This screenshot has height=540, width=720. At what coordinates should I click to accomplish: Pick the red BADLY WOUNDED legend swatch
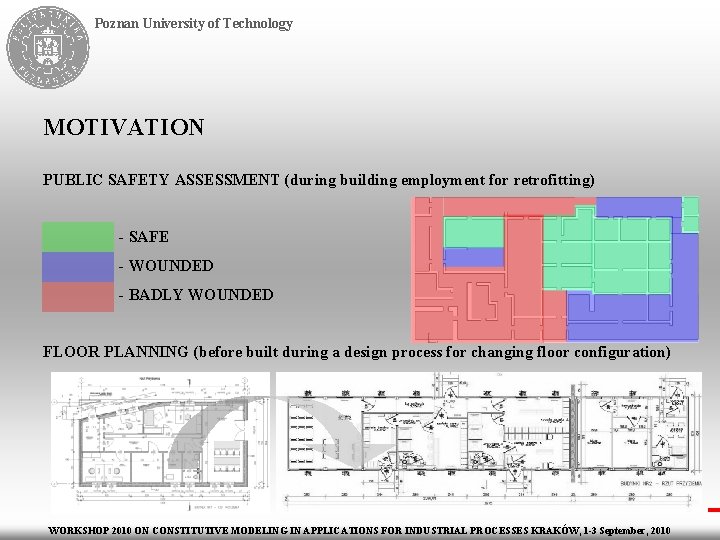78,297
